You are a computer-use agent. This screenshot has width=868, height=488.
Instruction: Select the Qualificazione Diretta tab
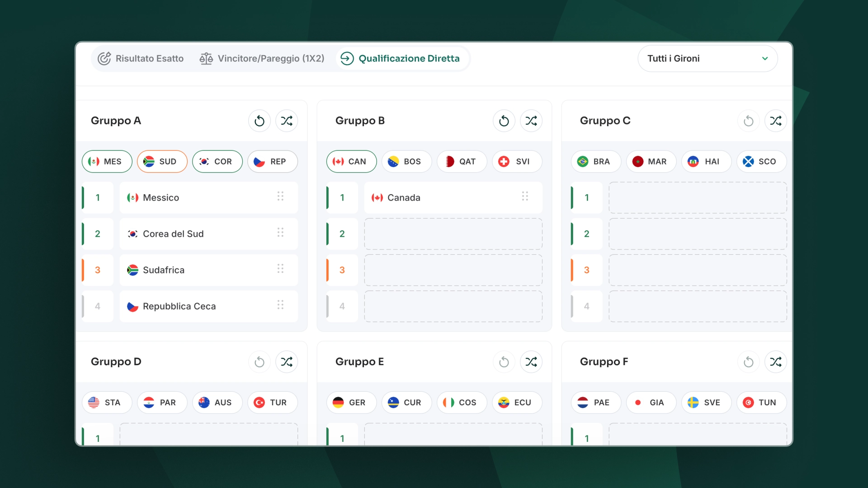point(401,58)
